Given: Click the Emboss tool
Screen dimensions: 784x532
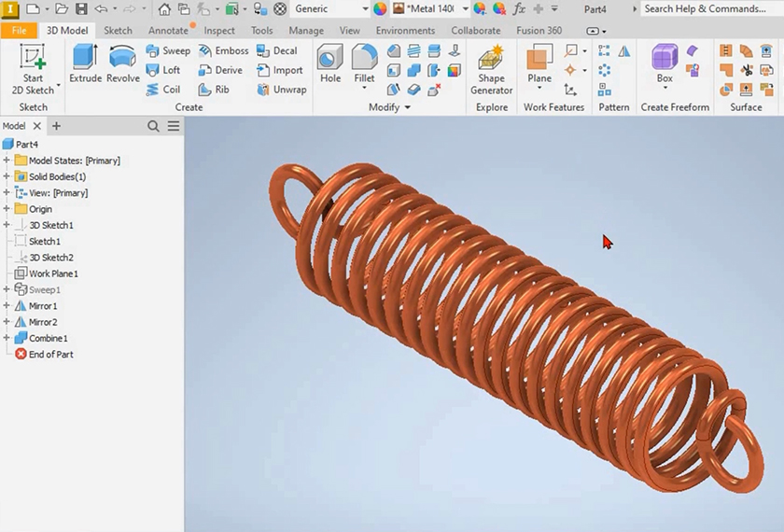Looking at the screenshot, I should coord(223,50).
